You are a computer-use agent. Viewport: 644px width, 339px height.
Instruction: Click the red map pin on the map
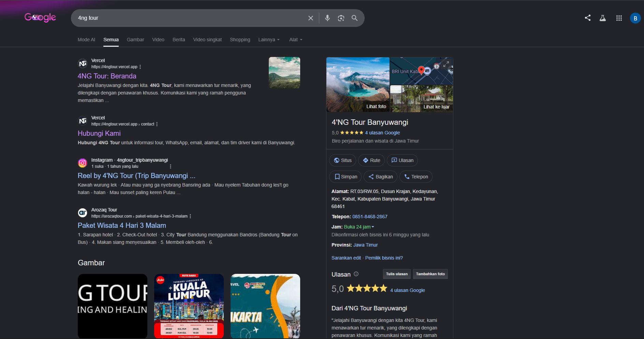pos(421,70)
